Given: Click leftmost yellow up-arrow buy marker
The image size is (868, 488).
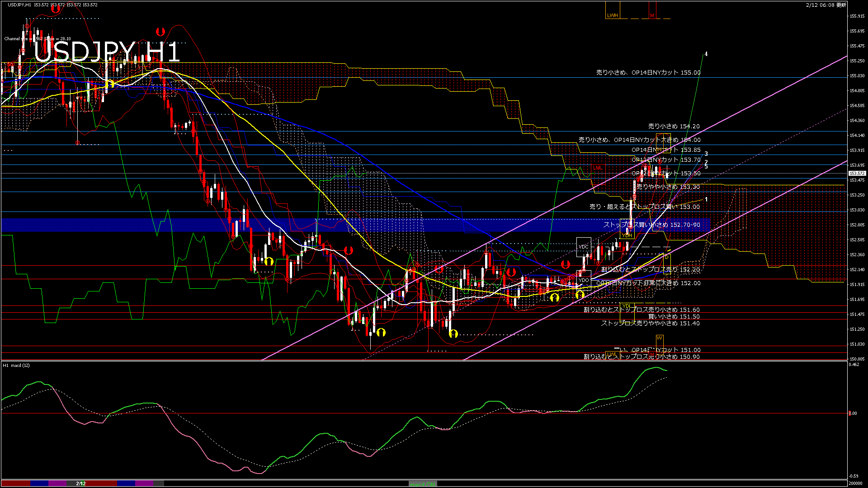Looking at the screenshot, I should click(x=109, y=83).
